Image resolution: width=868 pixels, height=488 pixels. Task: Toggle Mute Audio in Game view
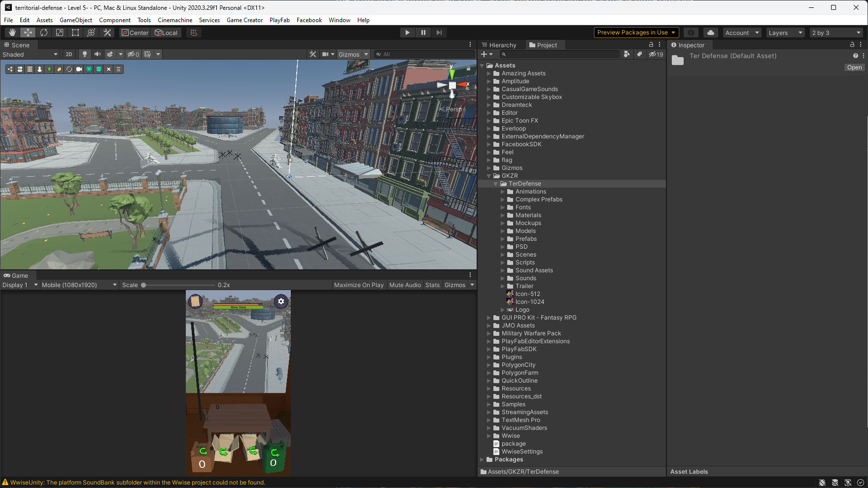tap(405, 285)
